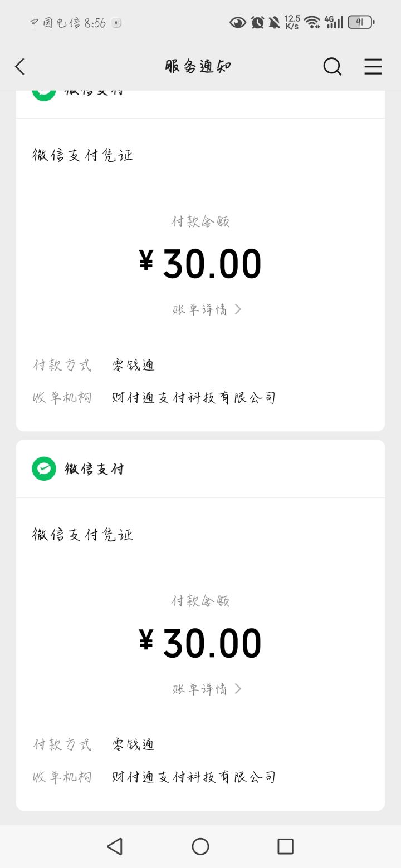The height and width of the screenshot is (868, 401).
Task: Tap the muted bell status icon
Action: pyautogui.click(x=274, y=22)
